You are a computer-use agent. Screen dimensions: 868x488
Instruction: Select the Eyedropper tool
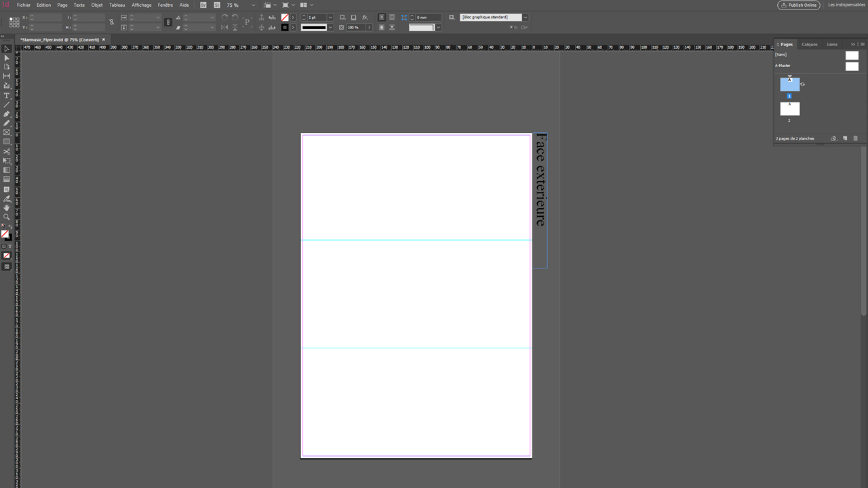point(7,199)
